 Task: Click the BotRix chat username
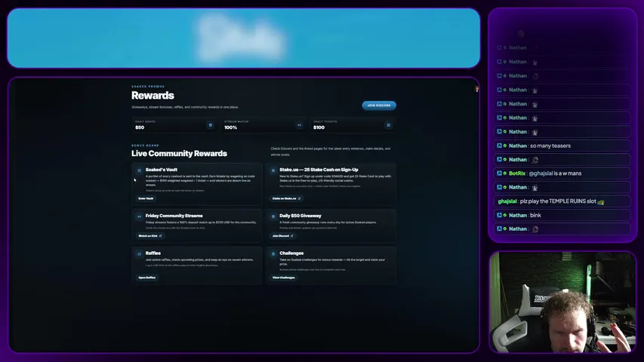click(x=517, y=173)
